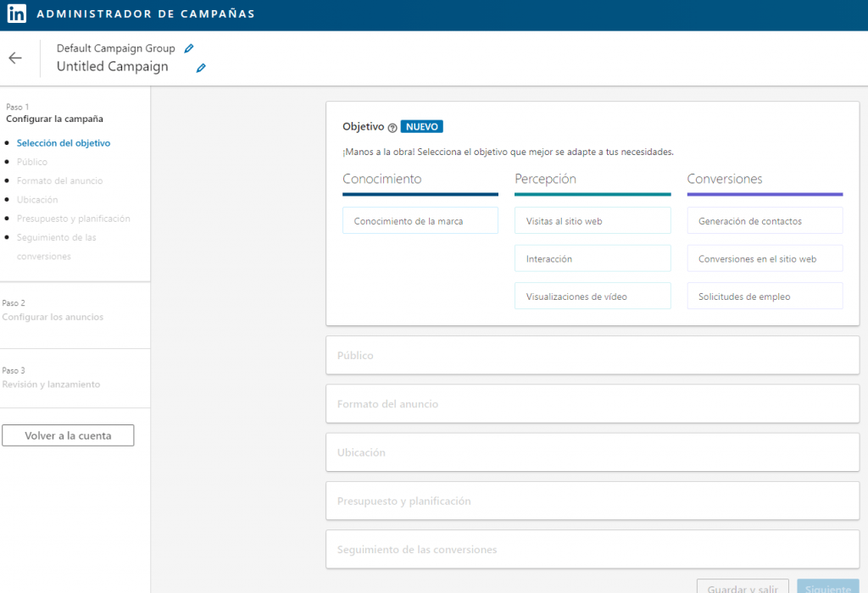Select Conversiones en el sitio web
The height and width of the screenshot is (593, 868).
click(x=765, y=258)
